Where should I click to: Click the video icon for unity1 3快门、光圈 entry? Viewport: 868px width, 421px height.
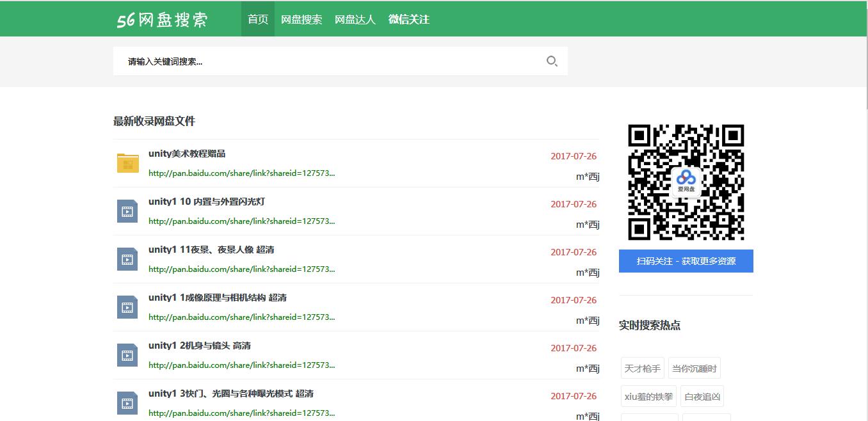pyautogui.click(x=127, y=402)
